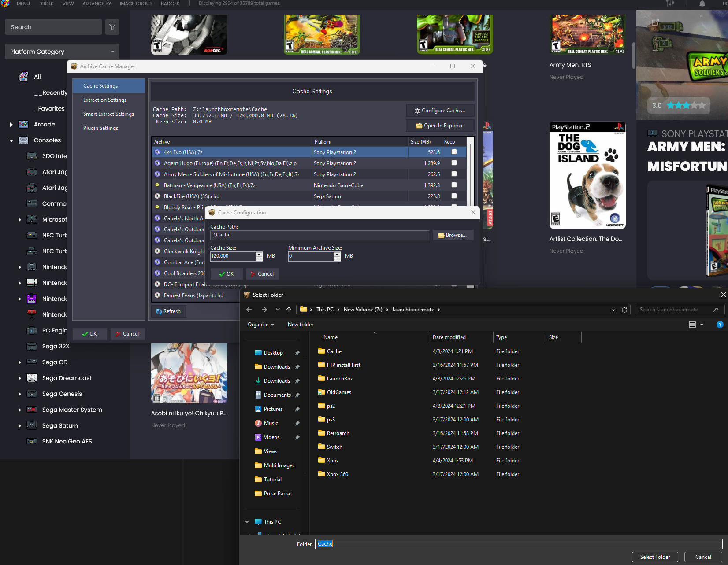
Task: Open the notifications bell icon
Action: point(702,4)
